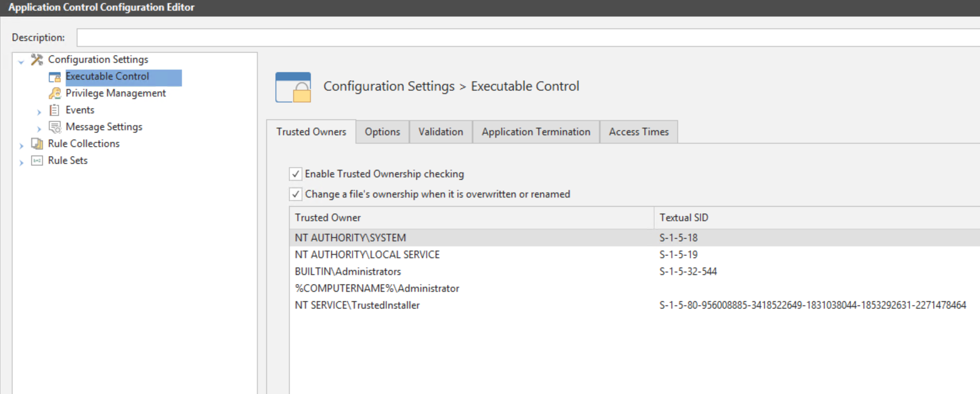980x394 pixels.
Task: Uncheck change file ownership when overwritten
Action: [295, 194]
